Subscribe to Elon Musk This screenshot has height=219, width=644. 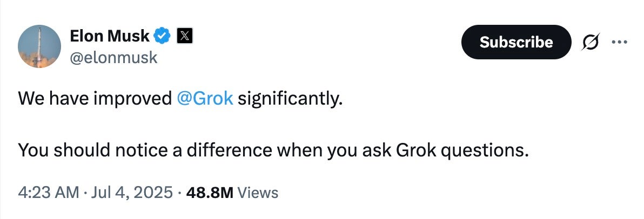coord(516,42)
